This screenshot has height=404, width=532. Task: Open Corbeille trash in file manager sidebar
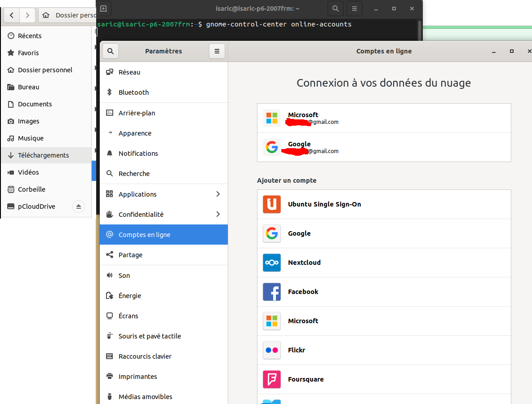pos(46,189)
